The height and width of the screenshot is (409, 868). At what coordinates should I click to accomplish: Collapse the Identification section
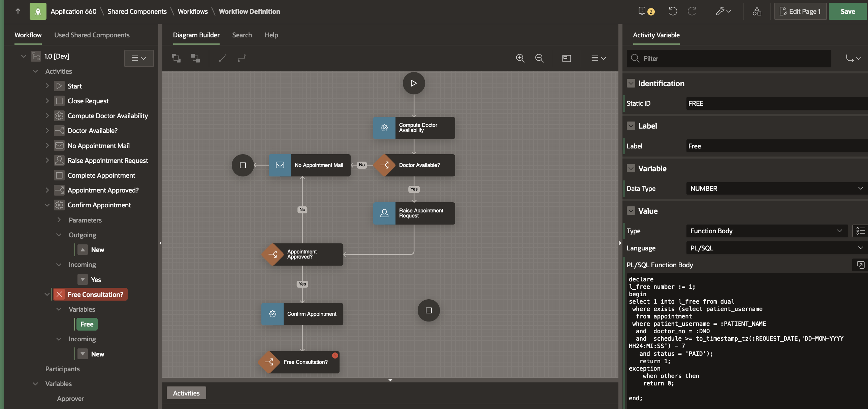(x=631, y=83)
